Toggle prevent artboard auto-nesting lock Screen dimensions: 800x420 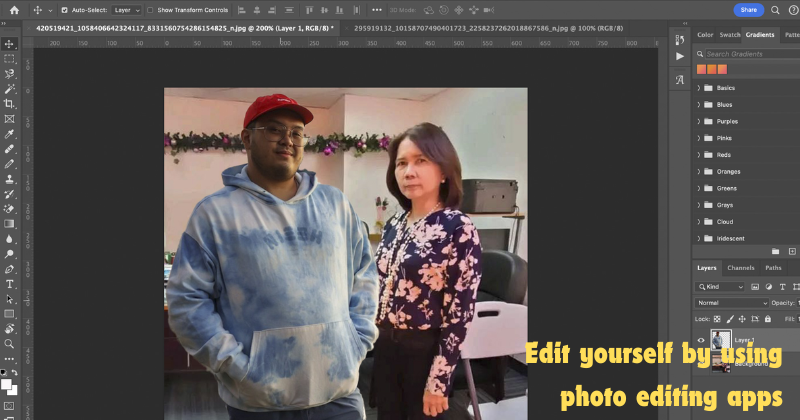pos(755,319)
